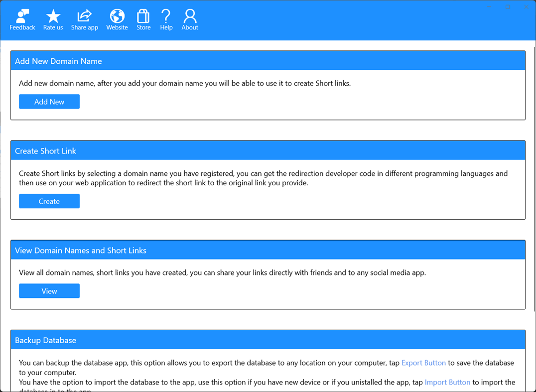The height and width of the screenshot is (392, 536).
Task: View About info via person icon
Action: pos(189,19)
